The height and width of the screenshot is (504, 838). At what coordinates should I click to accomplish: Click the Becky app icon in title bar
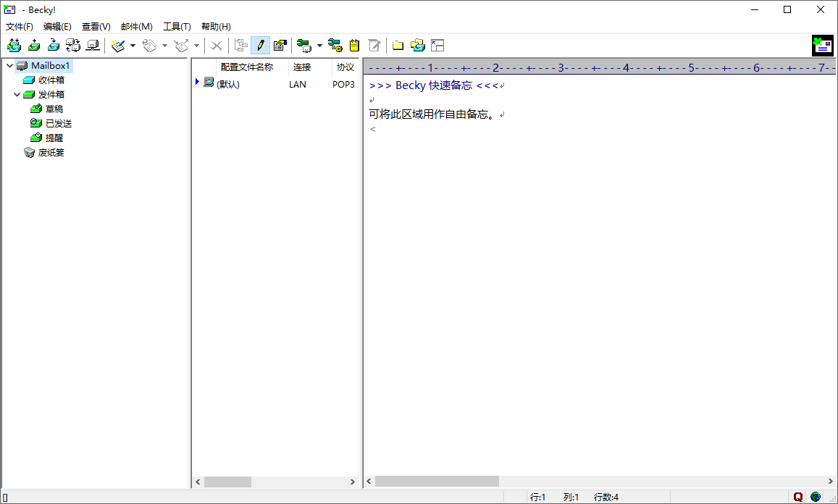point(9,9)
